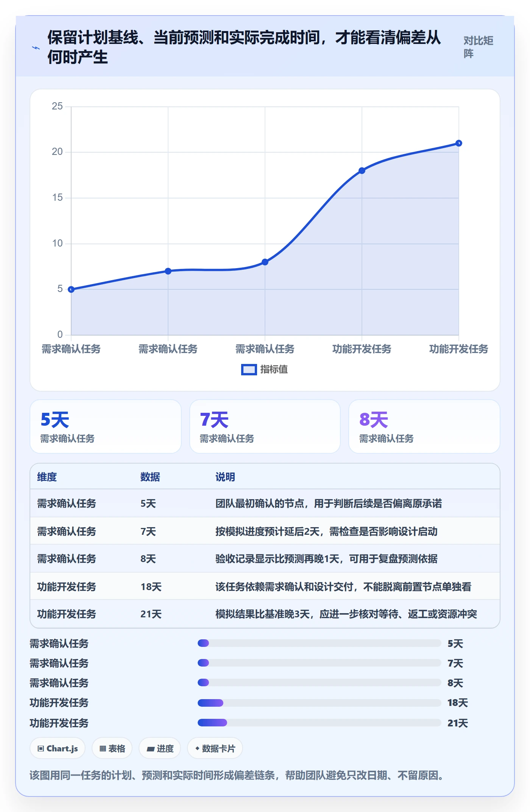This screenshot has width=530, height=812.
Task: Select the row describing 按模拟进度预计延后2天
Action: pyautogui.click(x=265, y=531)
